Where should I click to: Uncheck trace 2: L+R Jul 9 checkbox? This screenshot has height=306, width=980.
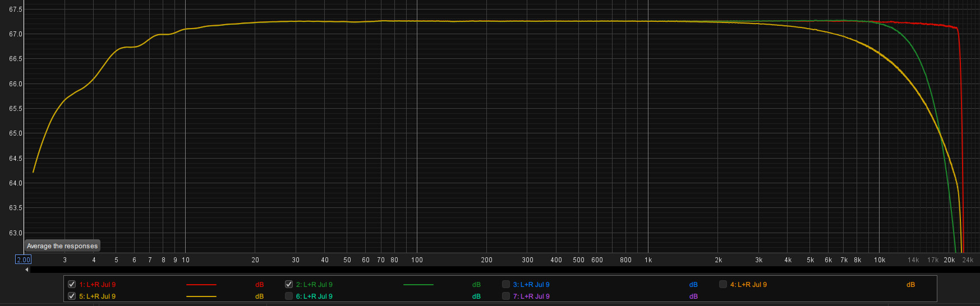[x=289, y=284]
